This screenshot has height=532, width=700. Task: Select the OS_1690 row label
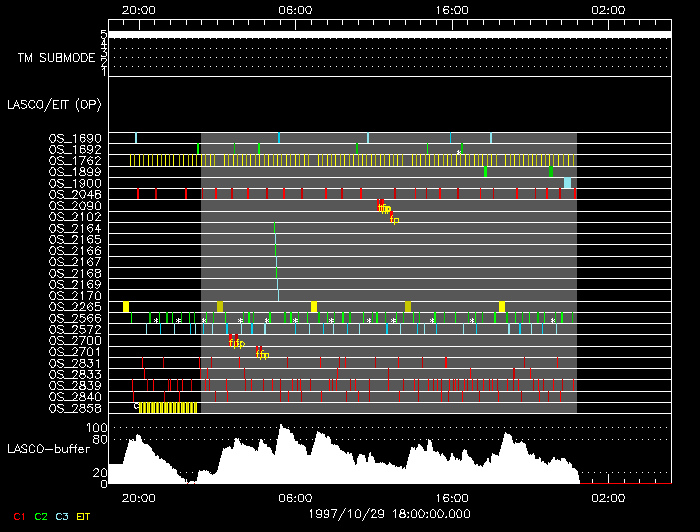75,138
